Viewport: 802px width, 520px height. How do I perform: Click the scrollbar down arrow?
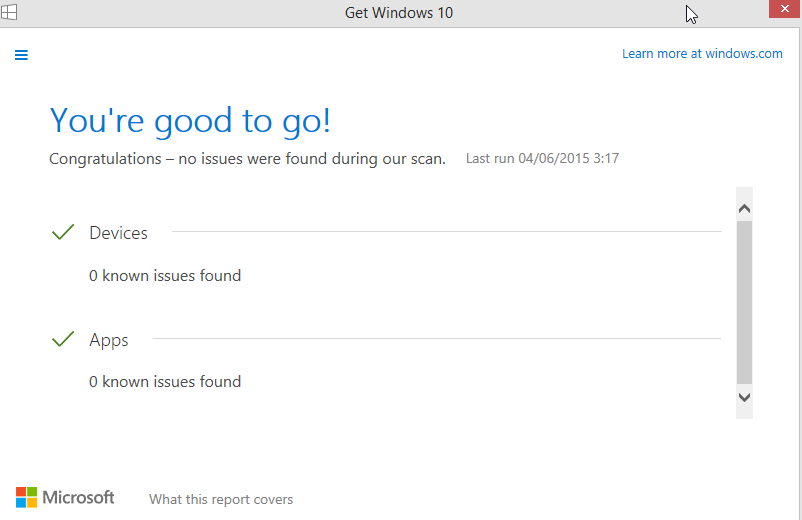coord(744,397)
